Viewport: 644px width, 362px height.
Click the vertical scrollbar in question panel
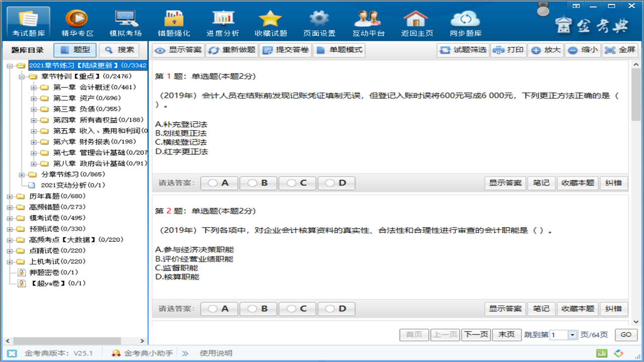[636, 96]
